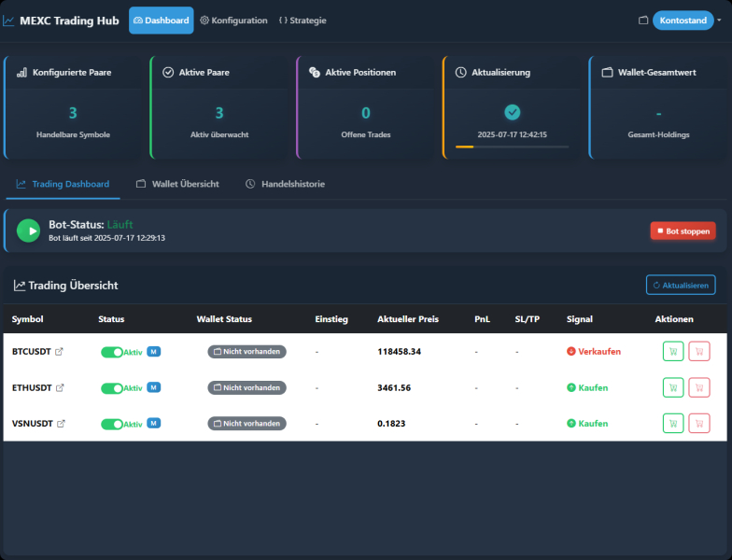This screenshot has width=732, height=560.
Task: Toggle ETHUSDT Aktiv switch
Action: [x=112, y=387]
